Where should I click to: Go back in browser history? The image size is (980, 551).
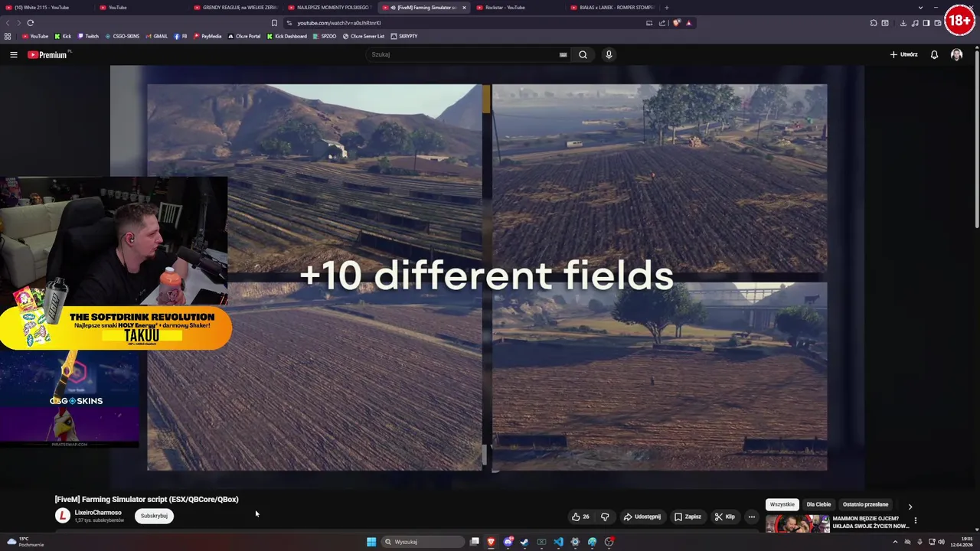coord(8,23)
